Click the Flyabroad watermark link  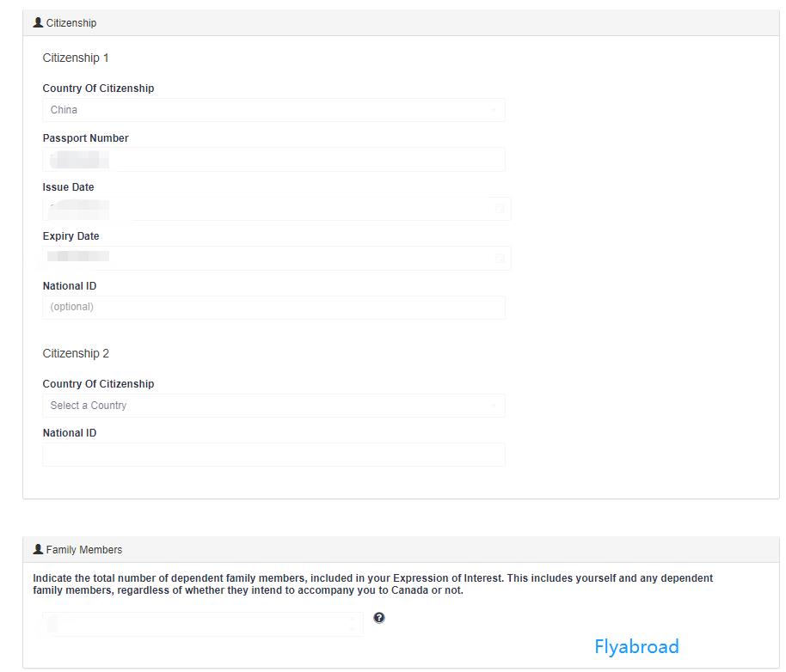636,646
